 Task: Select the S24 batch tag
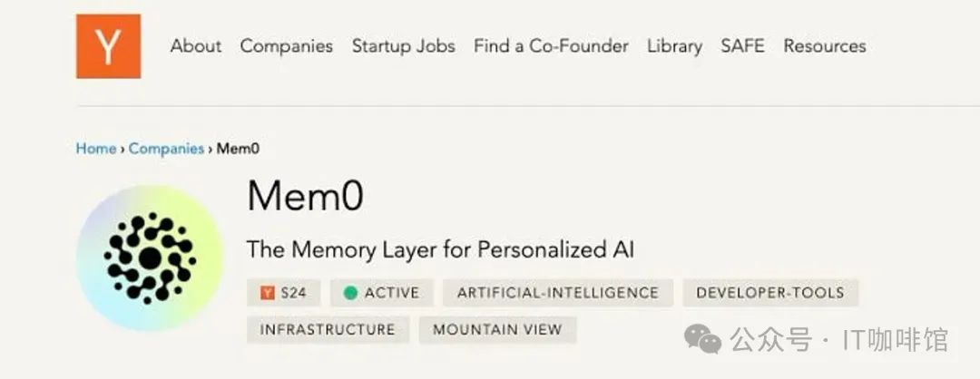coord(284,293)
